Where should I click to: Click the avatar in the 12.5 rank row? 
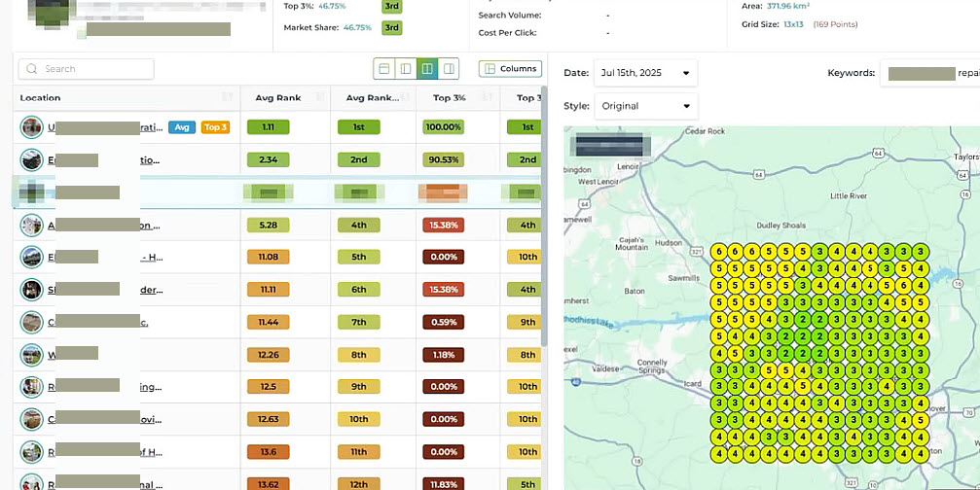31,386
